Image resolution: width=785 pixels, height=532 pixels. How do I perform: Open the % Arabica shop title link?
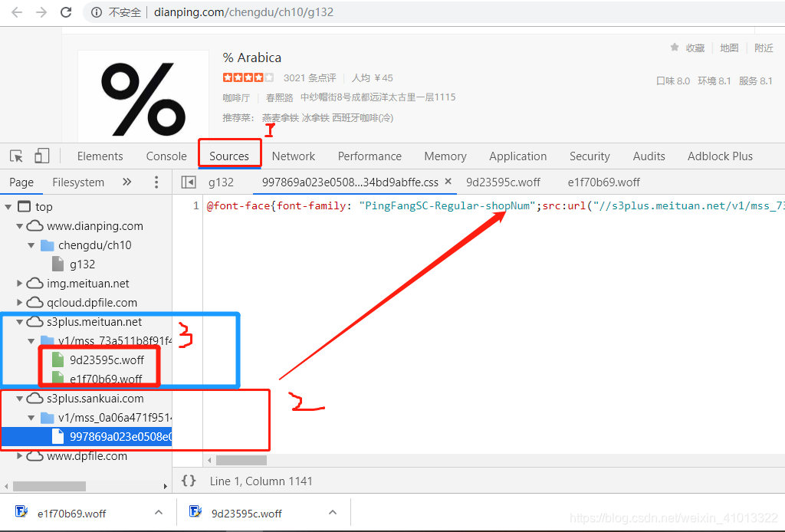point(251,57)
